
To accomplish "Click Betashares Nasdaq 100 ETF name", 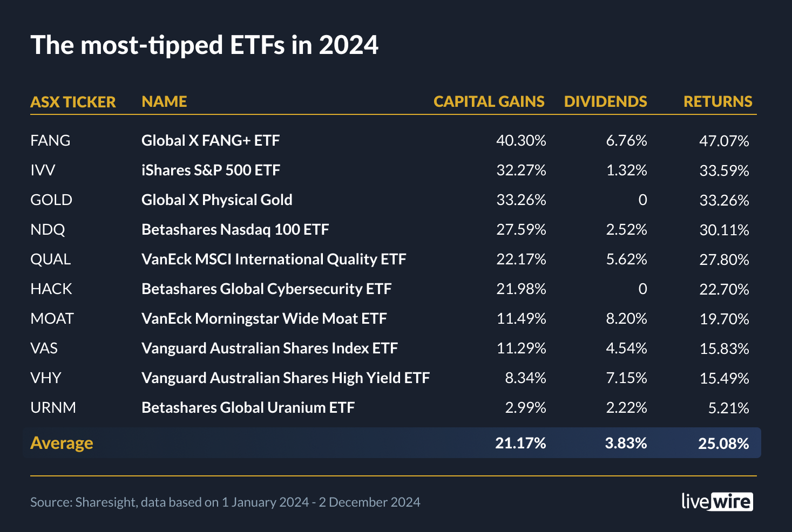I will [235, 229].
